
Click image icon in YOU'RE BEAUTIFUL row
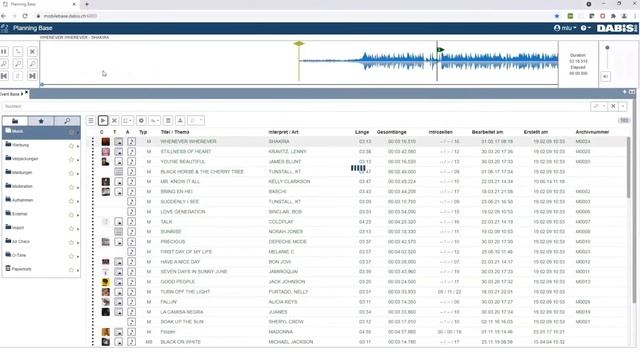118,162
